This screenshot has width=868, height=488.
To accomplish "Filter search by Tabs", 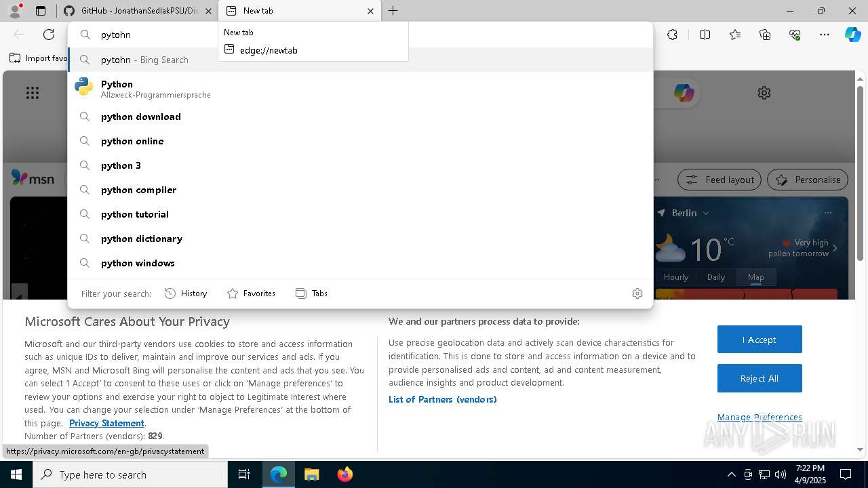I will pos(311,293).
